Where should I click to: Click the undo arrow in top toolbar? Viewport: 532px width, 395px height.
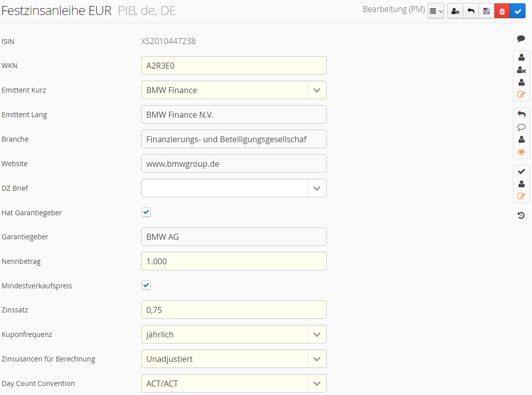[471, 11]
